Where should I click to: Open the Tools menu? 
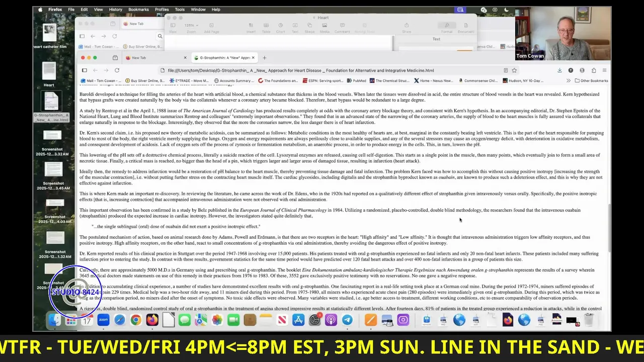(x=180, y=10)
